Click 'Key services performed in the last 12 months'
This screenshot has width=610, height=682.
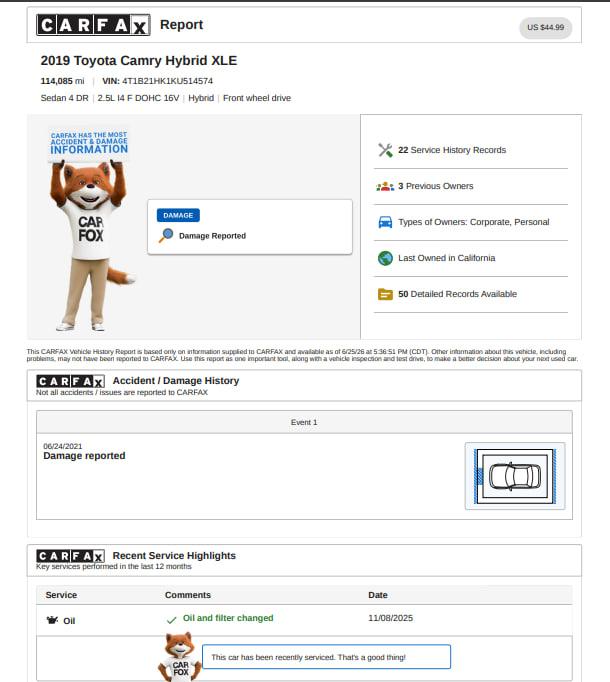[114, 567]
